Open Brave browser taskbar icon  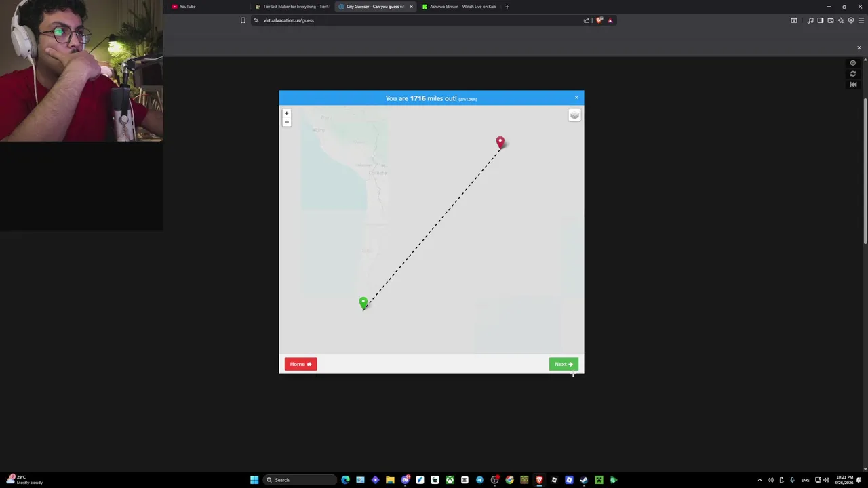pyautogui.click(x=539, y=480)
